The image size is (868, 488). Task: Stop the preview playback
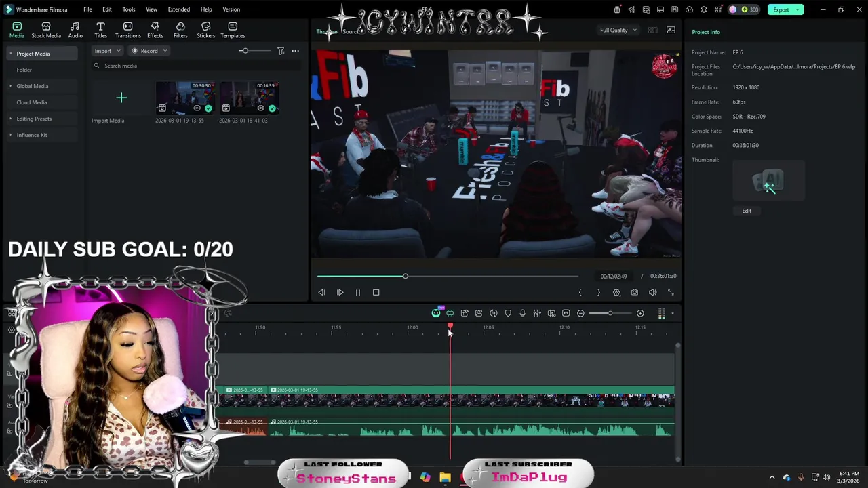[376, 292]
